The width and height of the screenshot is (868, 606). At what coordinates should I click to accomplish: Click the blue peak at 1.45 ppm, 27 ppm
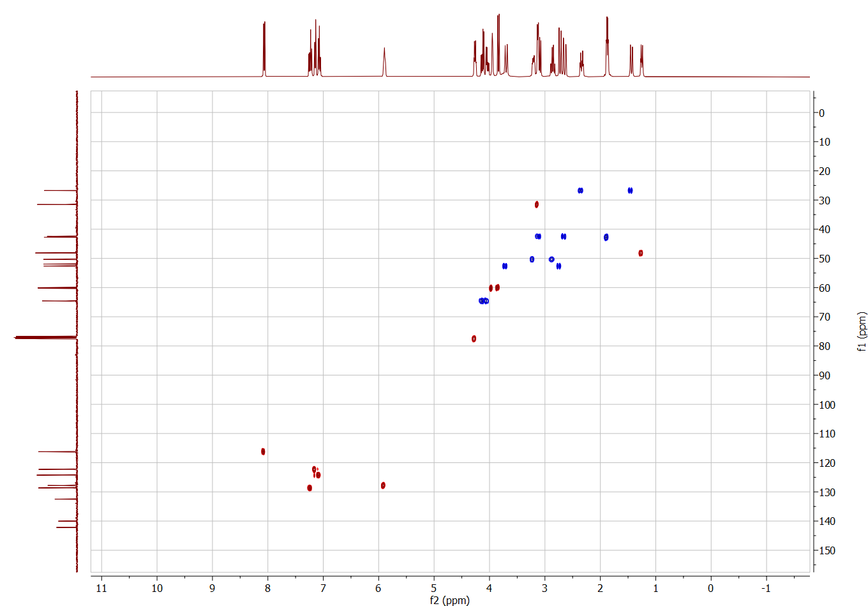[x=630, y=191]
